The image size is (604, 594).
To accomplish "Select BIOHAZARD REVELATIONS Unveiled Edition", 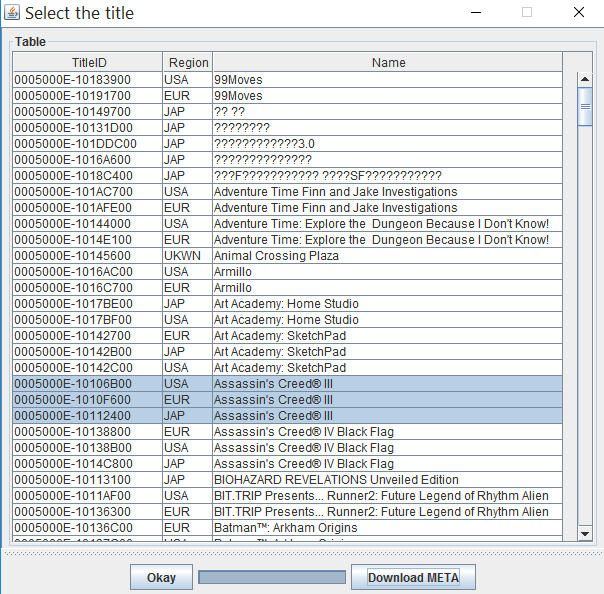I will pyautogui.click(x=388, y=480).
